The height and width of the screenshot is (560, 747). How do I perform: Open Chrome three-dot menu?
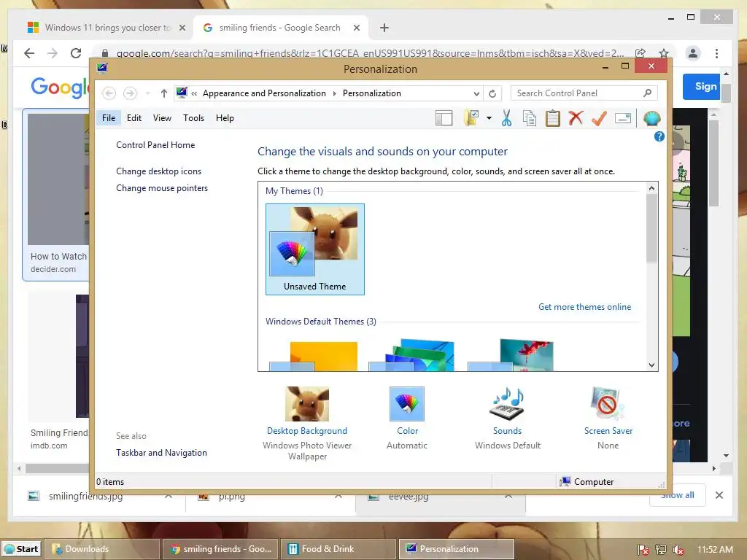(716, 52)
